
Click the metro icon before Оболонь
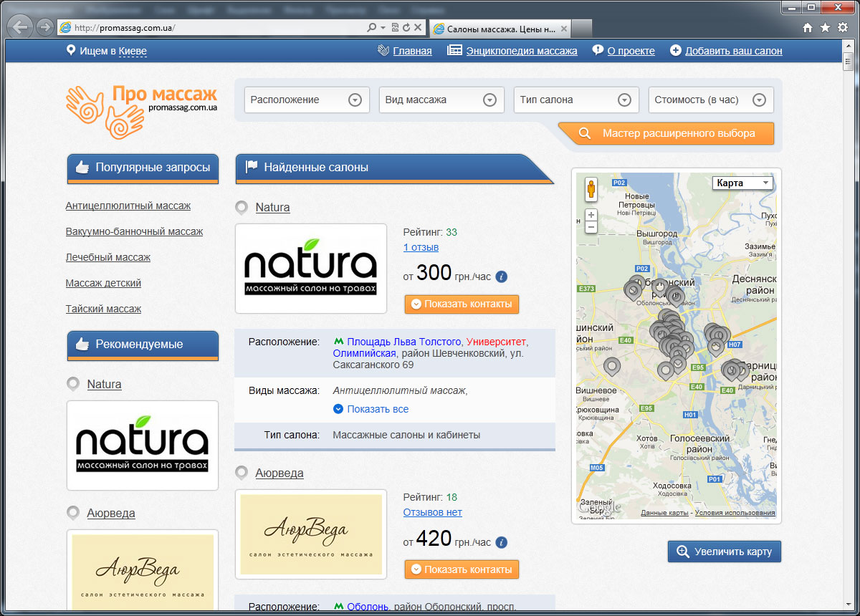(x=339, y=607)
